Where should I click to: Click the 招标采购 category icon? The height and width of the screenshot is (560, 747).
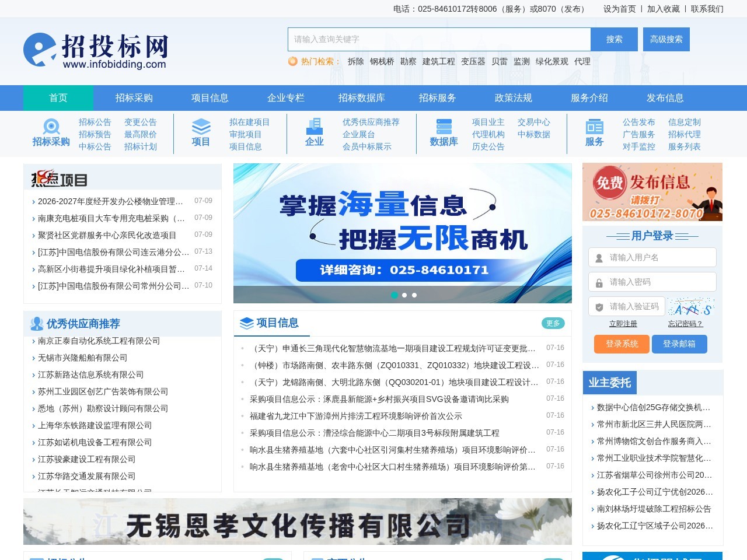(x=51, y=127)
